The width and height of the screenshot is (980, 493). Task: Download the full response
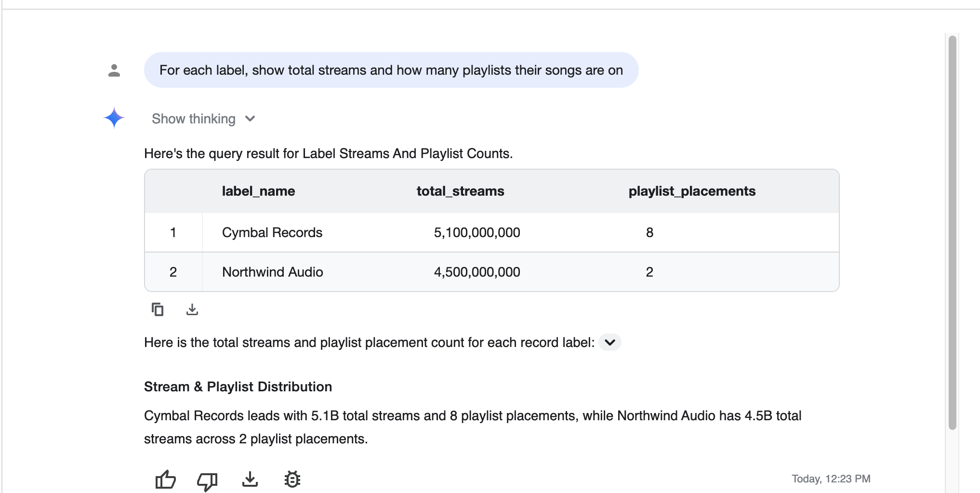coord(250,479)
